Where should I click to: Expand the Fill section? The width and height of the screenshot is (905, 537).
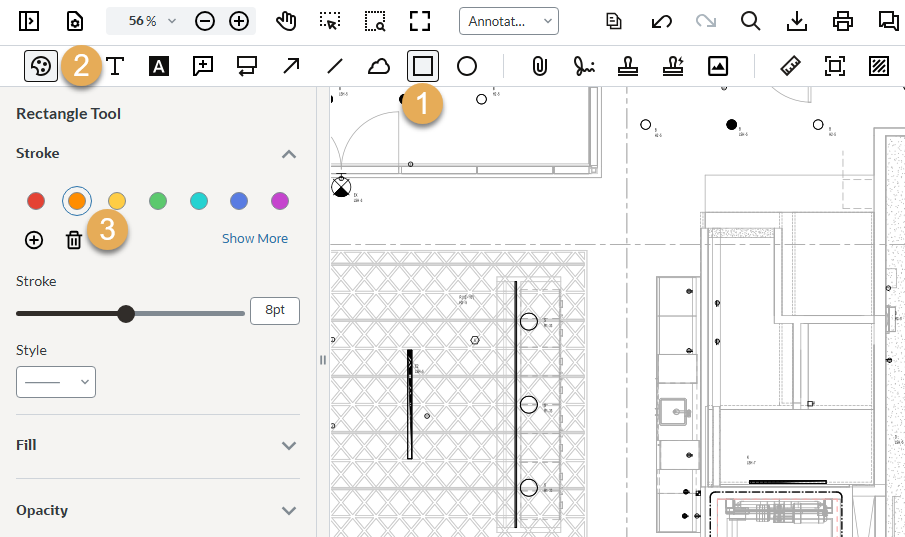289,446
